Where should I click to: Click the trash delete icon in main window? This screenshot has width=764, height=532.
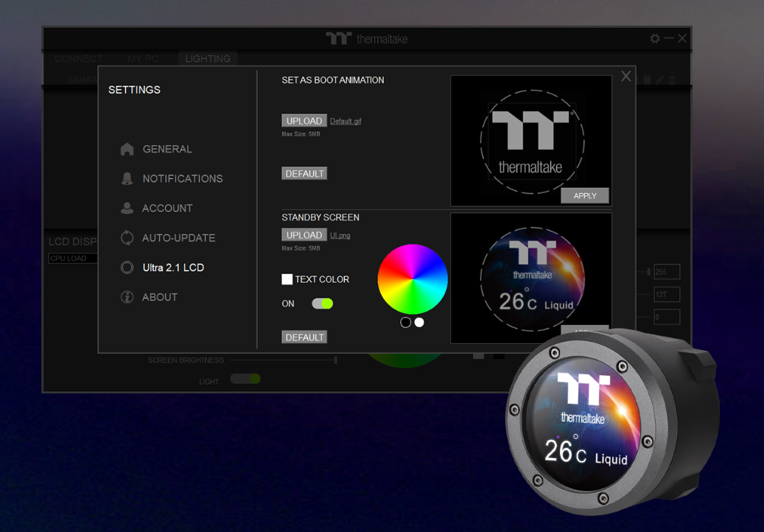tap(673, 80)
